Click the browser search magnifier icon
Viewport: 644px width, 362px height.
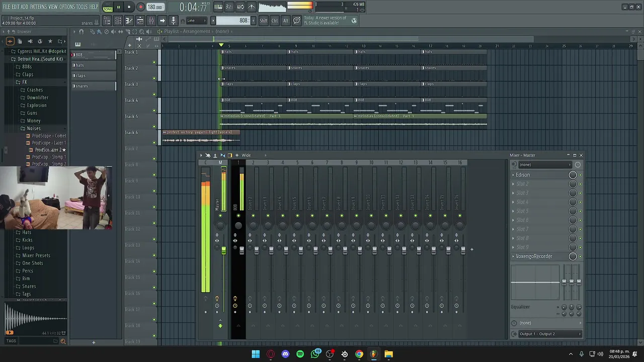click(x=63, y=341)
